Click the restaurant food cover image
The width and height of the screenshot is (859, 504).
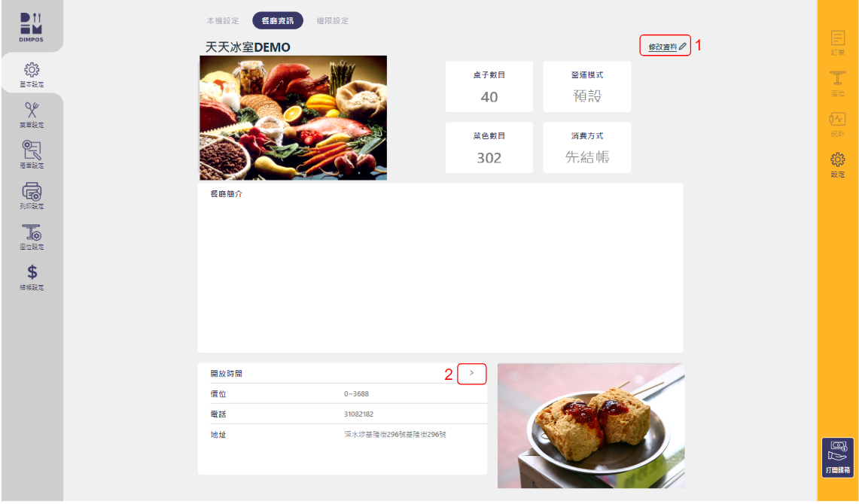click(x=293, y=117)
